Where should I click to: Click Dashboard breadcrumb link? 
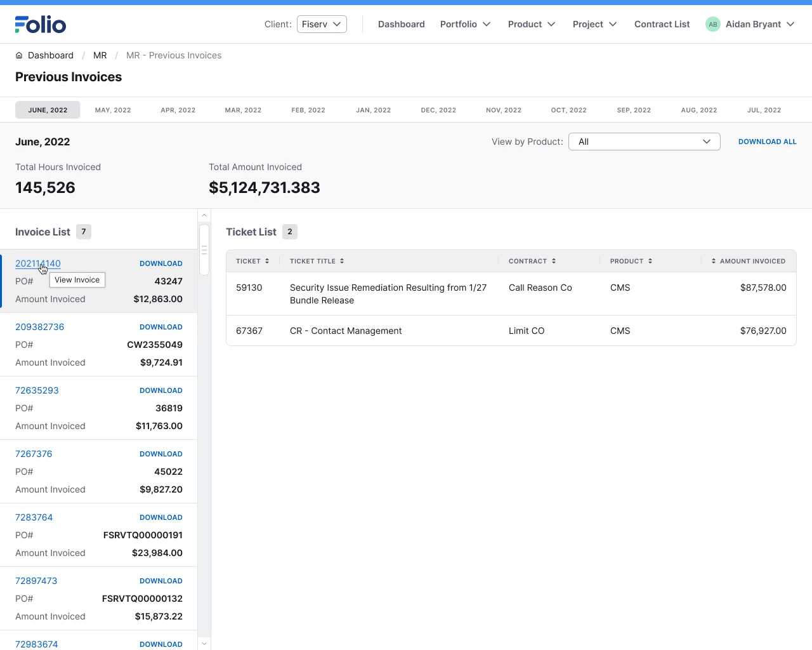point(51,55)
